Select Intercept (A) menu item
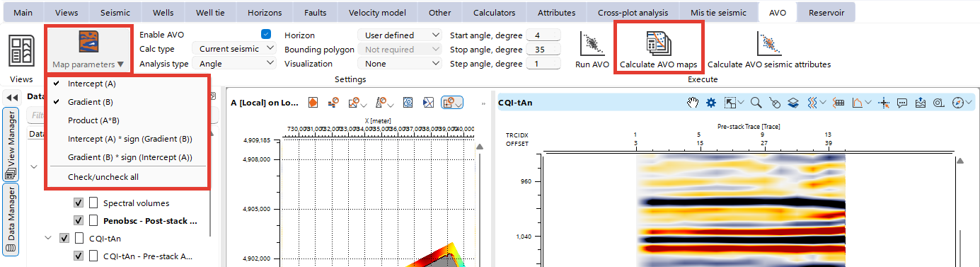980x267 pixels. click(x=127, y=84)
